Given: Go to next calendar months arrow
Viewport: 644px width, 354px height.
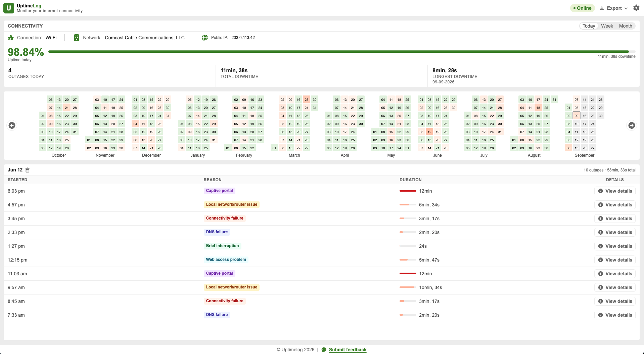Looking at the screenshot, I should pos(632,125).
